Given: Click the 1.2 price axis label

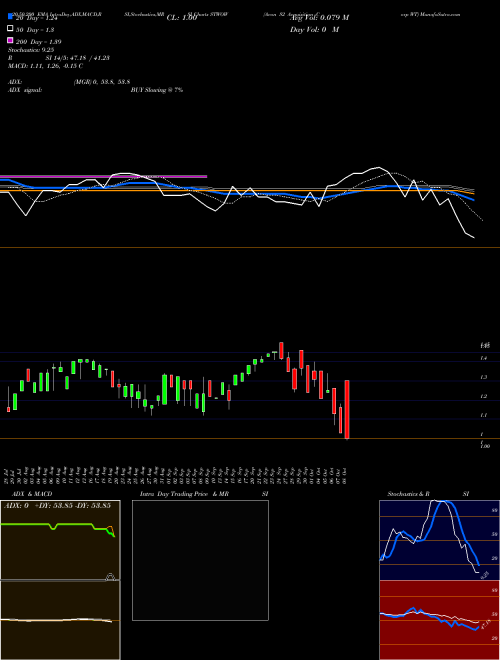Looking at the screenshot, I should click(484, 396).
